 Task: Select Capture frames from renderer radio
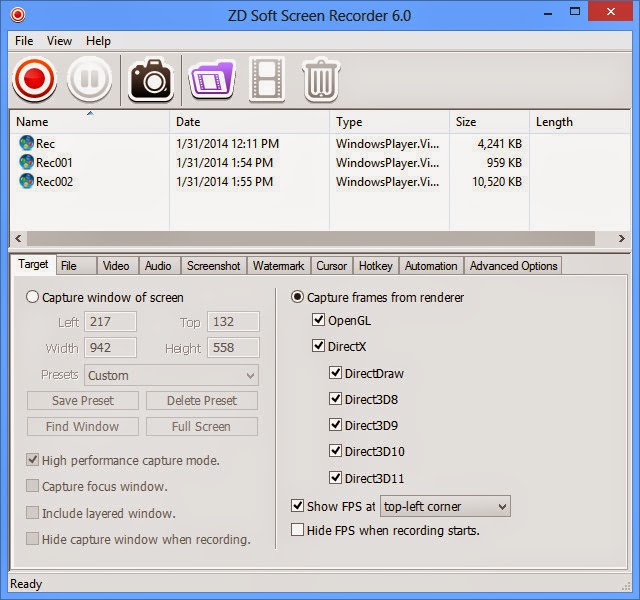pos(297,297)
